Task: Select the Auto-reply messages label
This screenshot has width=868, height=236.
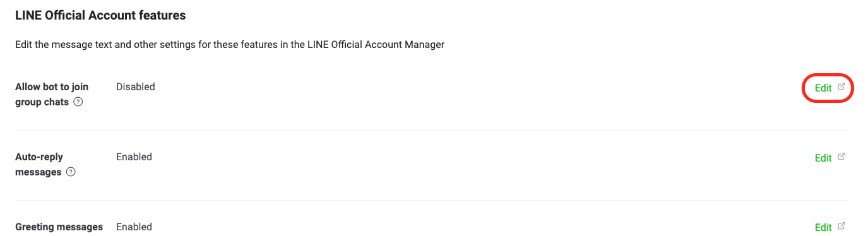Action: [39, 164]
